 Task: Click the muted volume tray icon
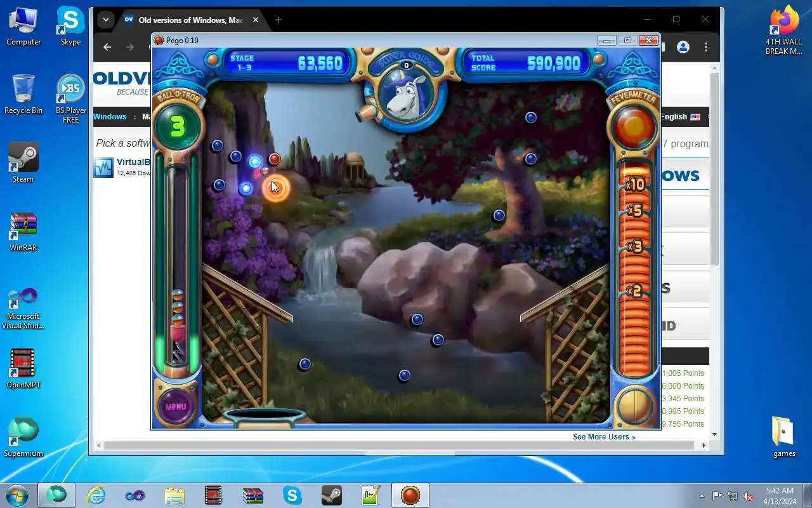[x=749, y=496]
